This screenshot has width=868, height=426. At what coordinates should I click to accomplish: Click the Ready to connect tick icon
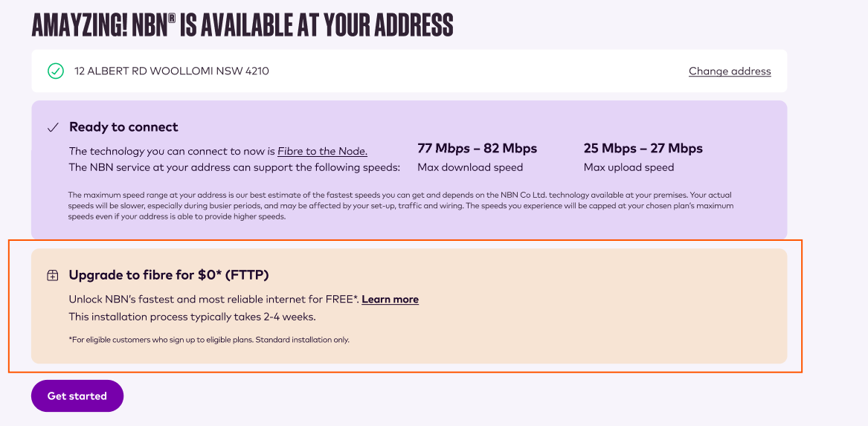pos(53,128)
